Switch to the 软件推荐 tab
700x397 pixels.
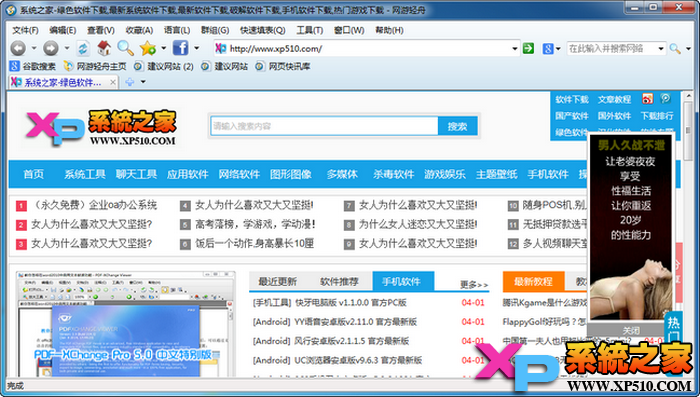tap(339, 281)
